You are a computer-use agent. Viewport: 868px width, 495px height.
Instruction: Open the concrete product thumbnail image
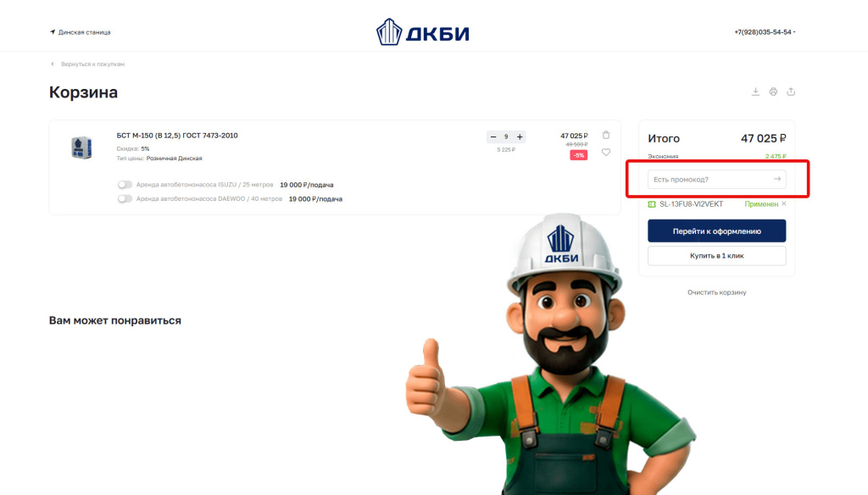coord(82,147)
